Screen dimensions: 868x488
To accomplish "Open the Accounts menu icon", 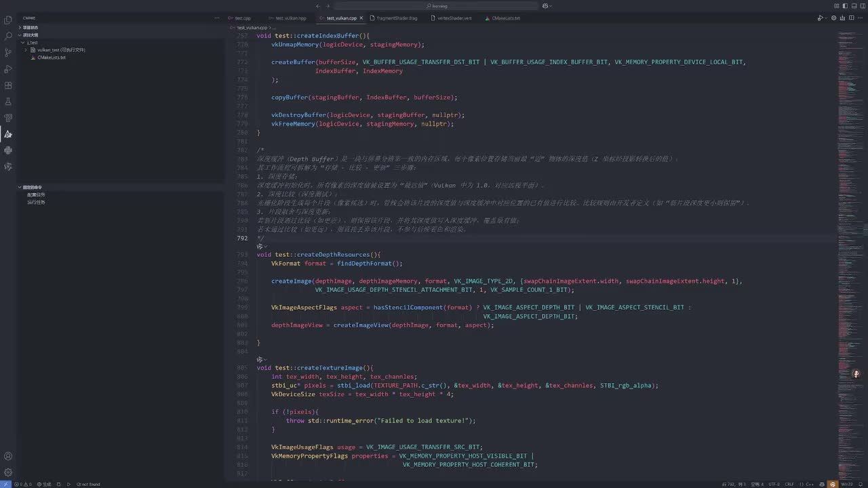I will pyautogui.click(x=8, y=456).
